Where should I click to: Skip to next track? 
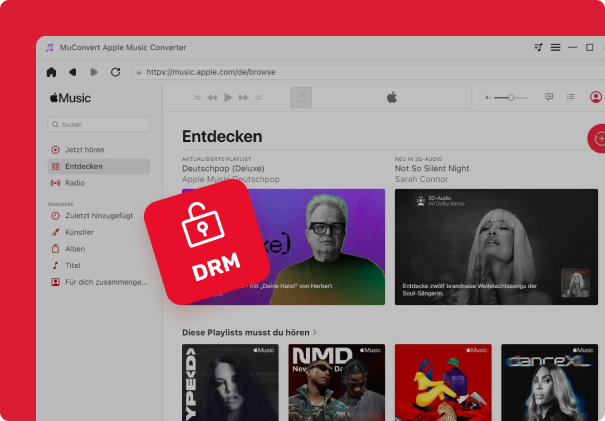pyautogui.click(x=243, y=98)
